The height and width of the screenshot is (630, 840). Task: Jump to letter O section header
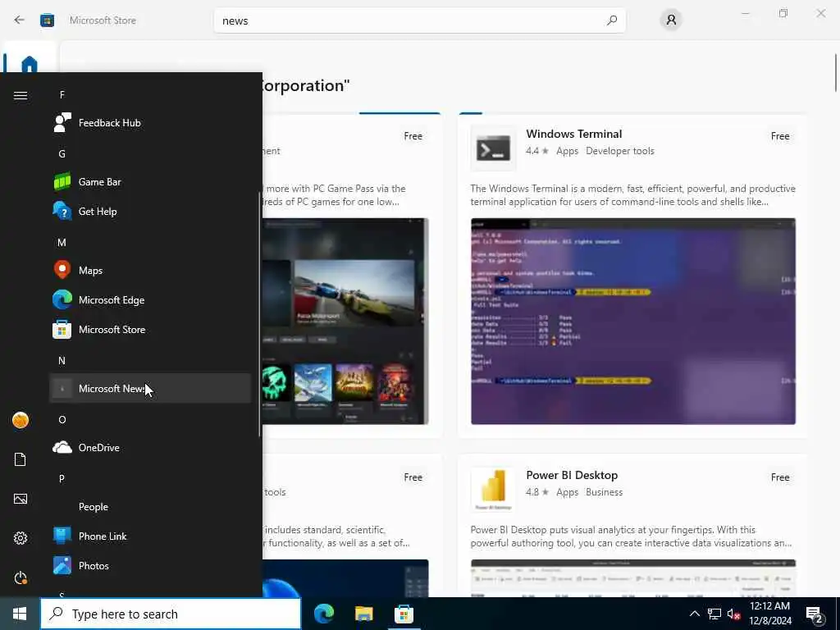(x=62, y=419)
